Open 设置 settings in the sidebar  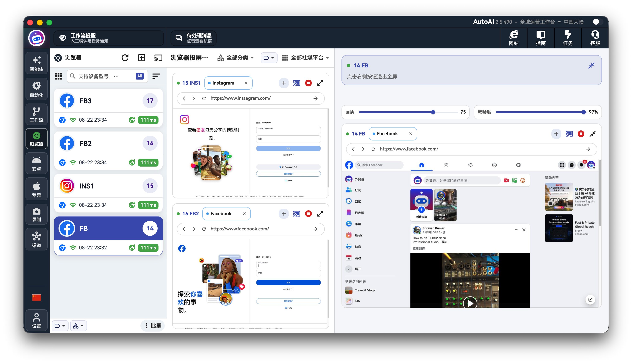pyautogui.click(x=37, y=320)
